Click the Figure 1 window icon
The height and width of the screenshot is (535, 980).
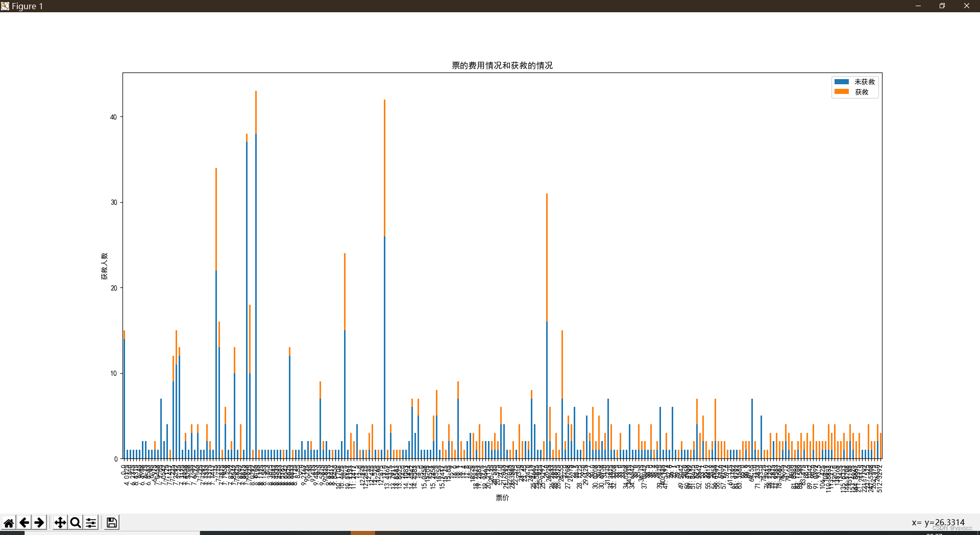5,6
